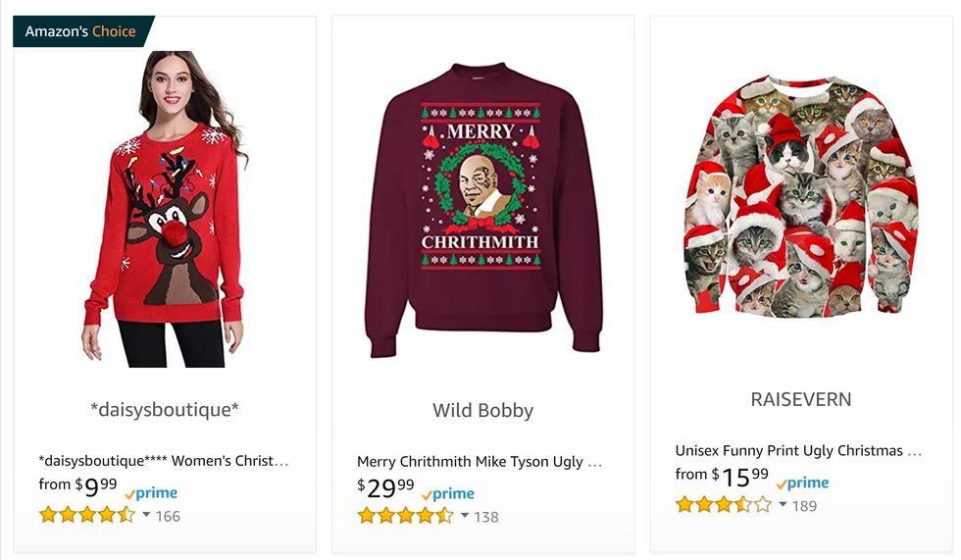Expand rating breakdown arrow next to 166

pos(146,515)
